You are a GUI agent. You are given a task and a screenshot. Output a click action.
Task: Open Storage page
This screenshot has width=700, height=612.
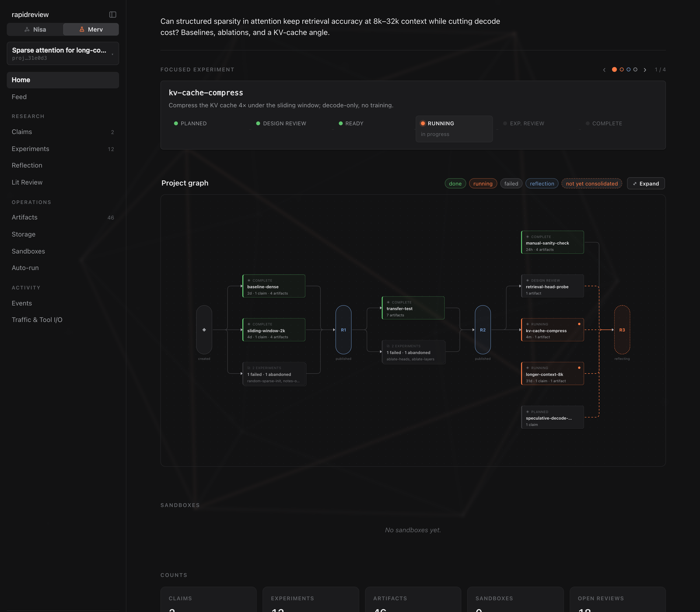(x=63, y=234)
